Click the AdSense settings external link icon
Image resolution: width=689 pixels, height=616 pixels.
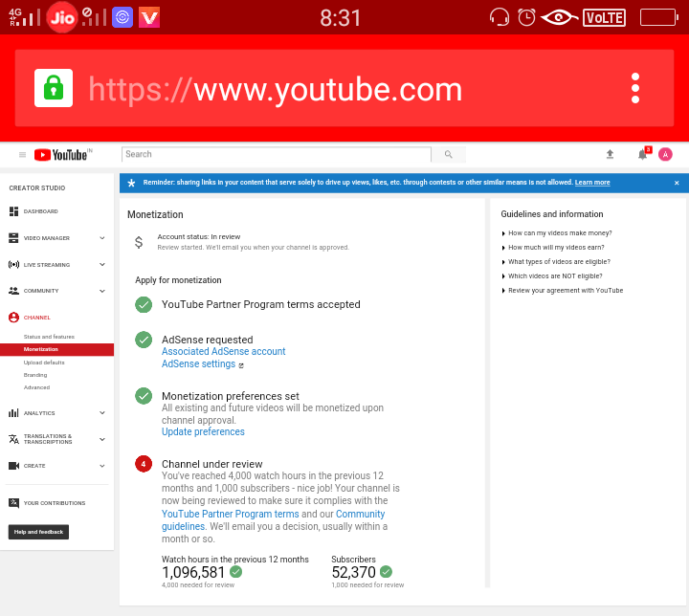241,365
